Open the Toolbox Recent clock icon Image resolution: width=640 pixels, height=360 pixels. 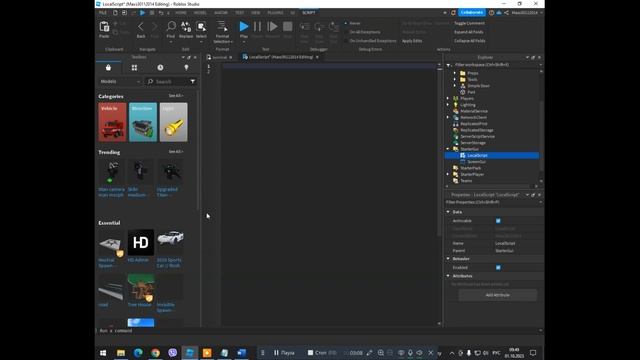tap(160, 67)
